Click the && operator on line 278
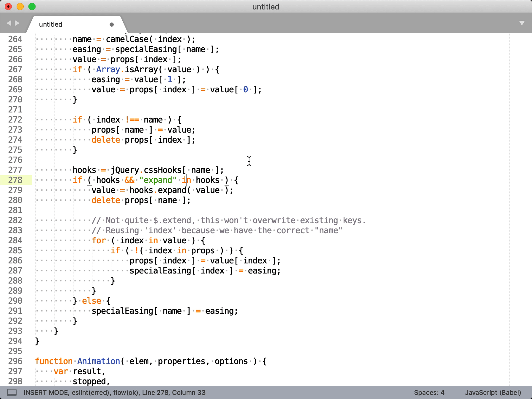This screenshot has width=532, height=399. click(129, 180)
